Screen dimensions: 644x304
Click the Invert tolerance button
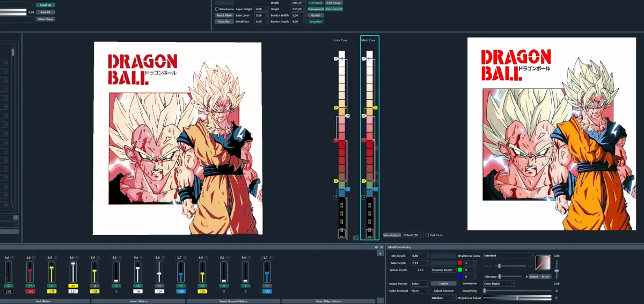[534, 277]
